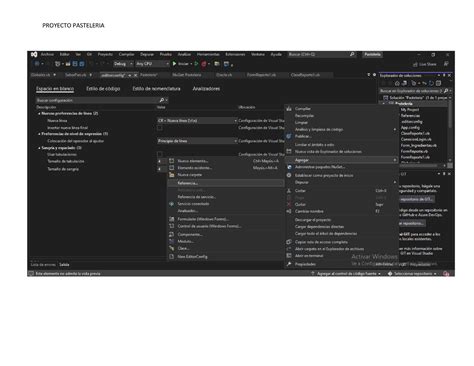Click the wrench icon next to Propiedades
This screenshot has height=366, width=474.
coord(289,264)
